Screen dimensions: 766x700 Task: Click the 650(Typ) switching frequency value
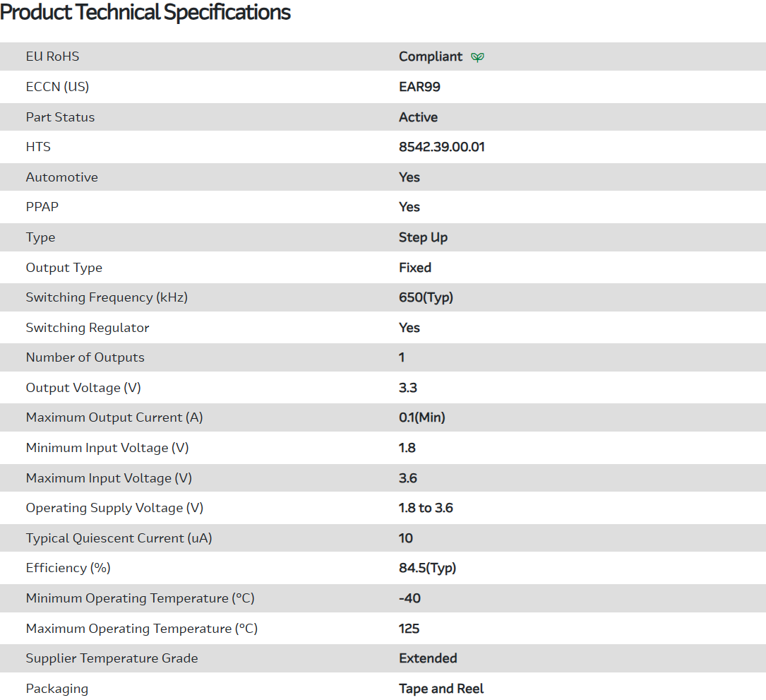point(426,297)
